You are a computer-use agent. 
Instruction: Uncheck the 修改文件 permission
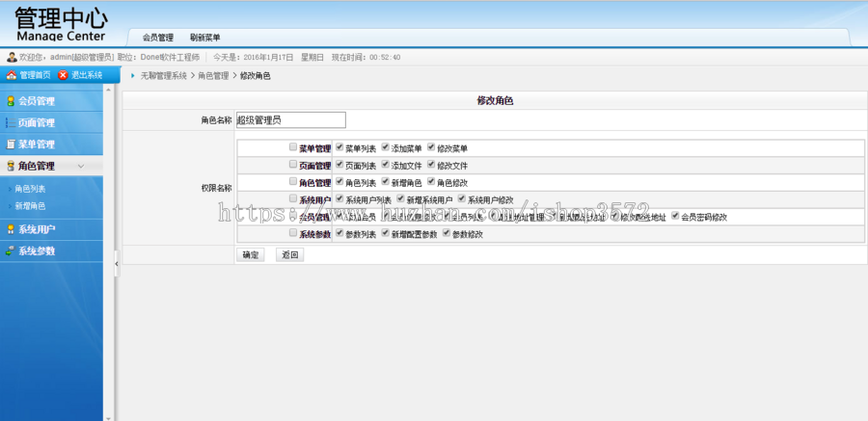click(431, 165)
